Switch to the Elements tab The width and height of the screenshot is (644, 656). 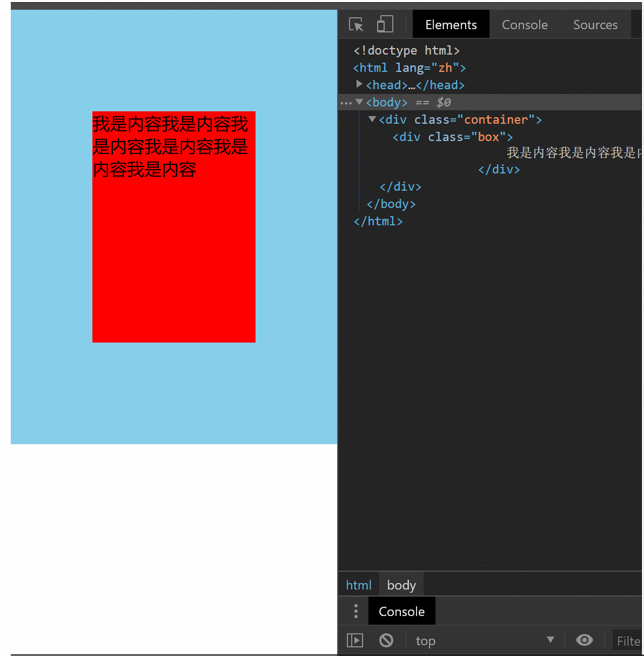pyautogui.click(x=451, y=24)
